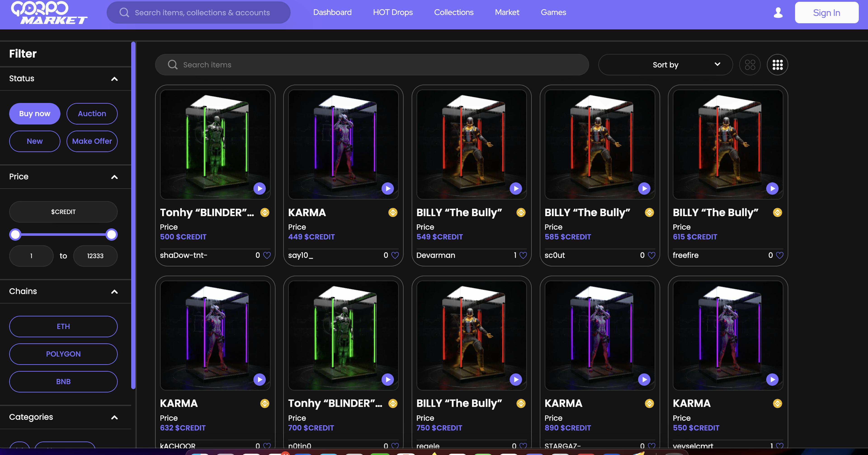Toggle the Auction filter button

[92, 113]
